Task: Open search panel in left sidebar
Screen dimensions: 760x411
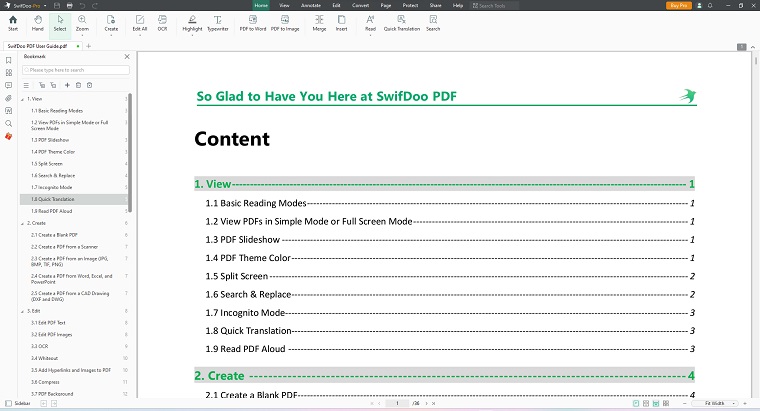Action: tap(8, 124)
